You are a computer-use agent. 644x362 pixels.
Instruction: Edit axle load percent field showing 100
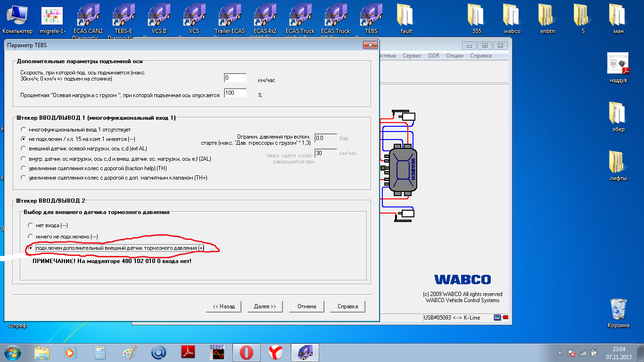[235, 93]
